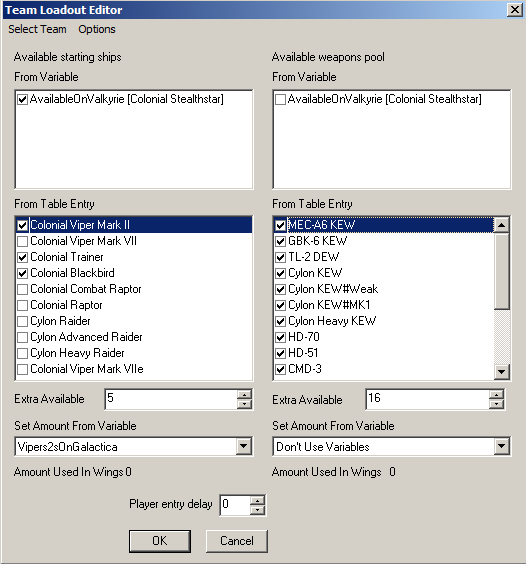Viewport: 526px width, 564px height.
Task: Click down arrow on Player entry delay
Action: (257, 510)
